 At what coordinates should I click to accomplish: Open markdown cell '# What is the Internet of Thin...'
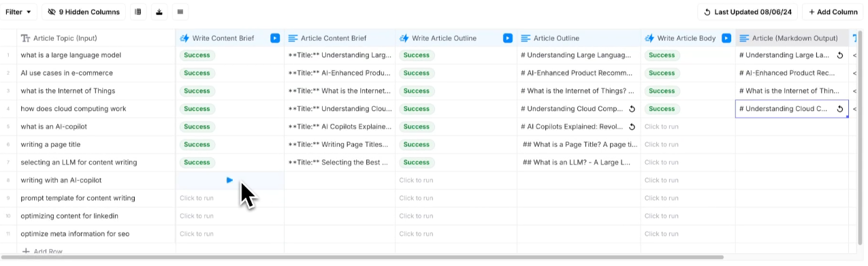click(792, 90)
